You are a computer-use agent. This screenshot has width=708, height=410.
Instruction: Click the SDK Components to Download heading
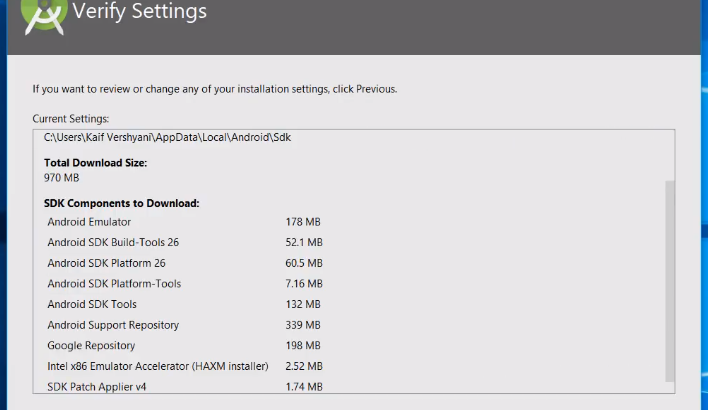121,203
